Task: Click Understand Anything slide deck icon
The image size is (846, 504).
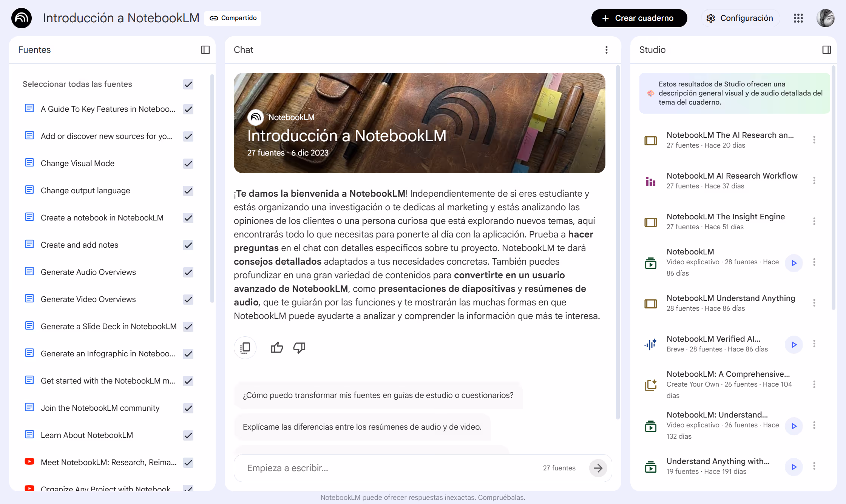Action: click(650, 304)
